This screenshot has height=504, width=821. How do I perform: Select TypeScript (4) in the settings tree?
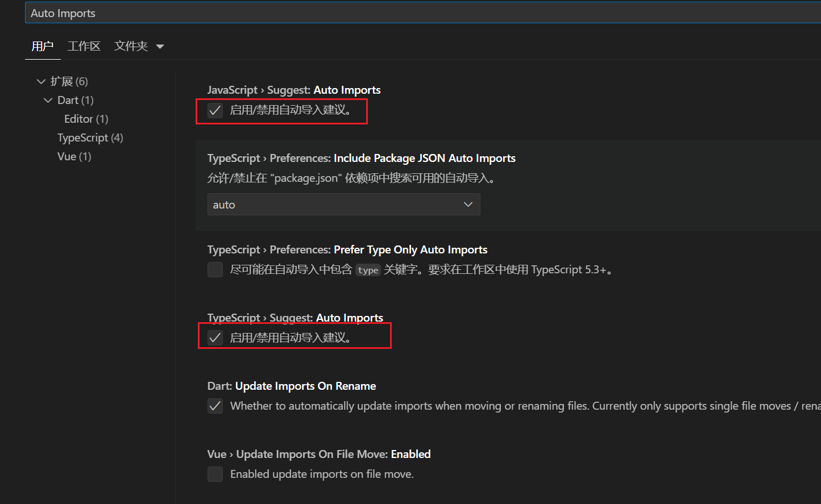(x=90, y=138)
